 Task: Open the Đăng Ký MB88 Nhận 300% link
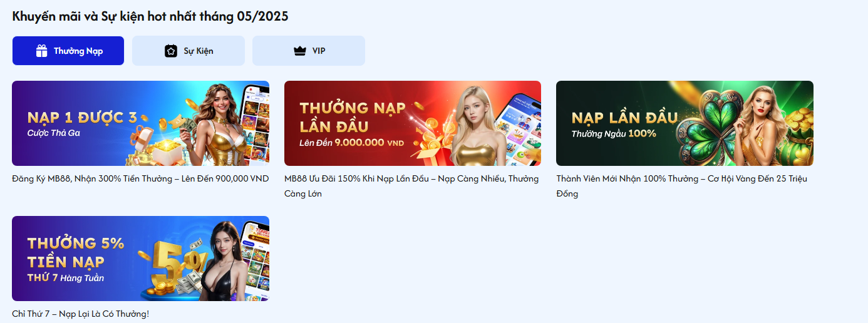(140, 178)
